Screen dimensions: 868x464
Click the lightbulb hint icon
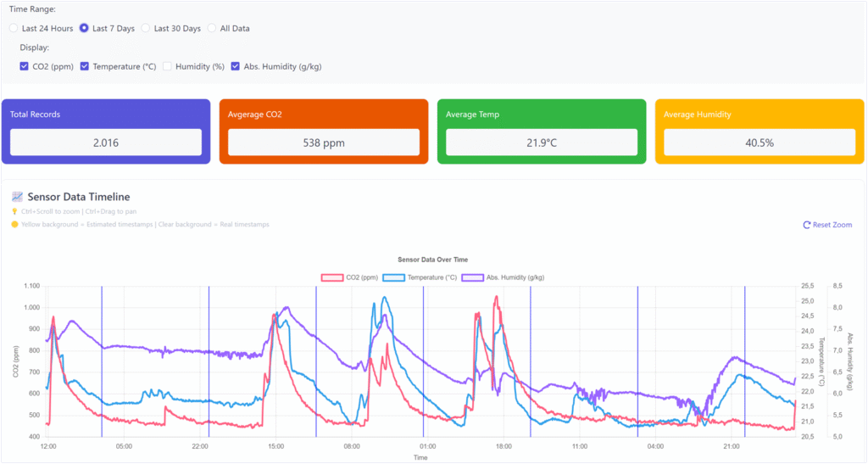14,211
